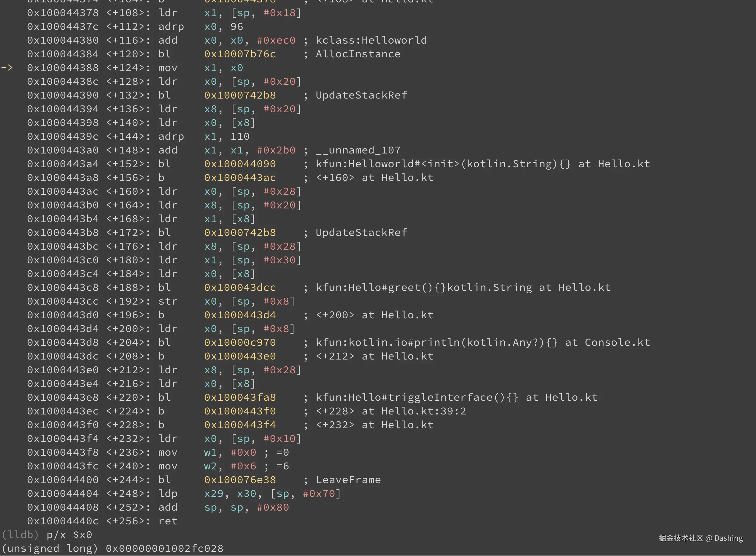Click the ret instruction line

pos(168,521)
